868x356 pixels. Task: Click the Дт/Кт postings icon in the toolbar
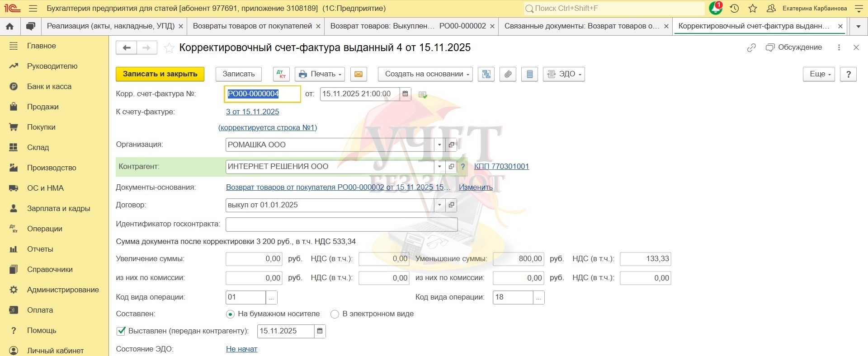coord(281,74)
